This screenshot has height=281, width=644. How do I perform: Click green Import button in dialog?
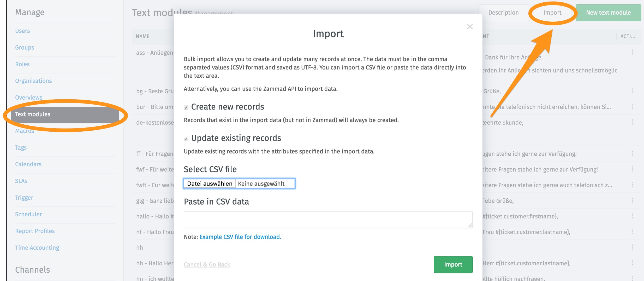453,264
